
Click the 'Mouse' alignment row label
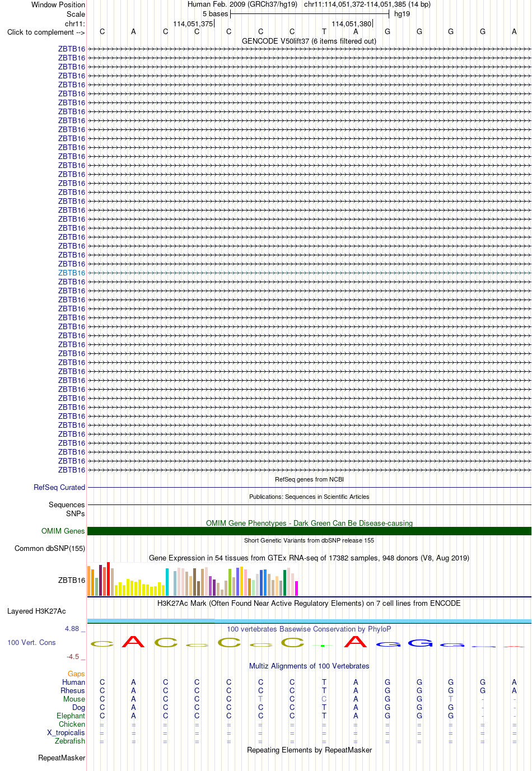pyautogui.click(x=74, y=699)
